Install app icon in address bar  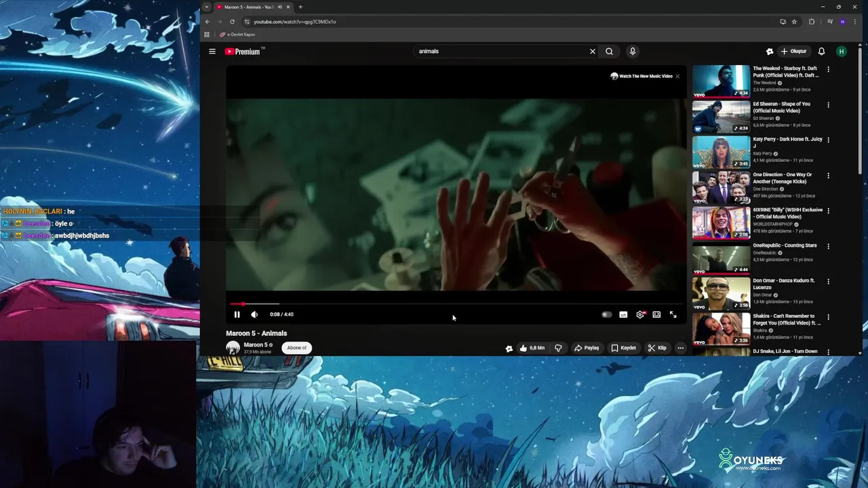783,22
